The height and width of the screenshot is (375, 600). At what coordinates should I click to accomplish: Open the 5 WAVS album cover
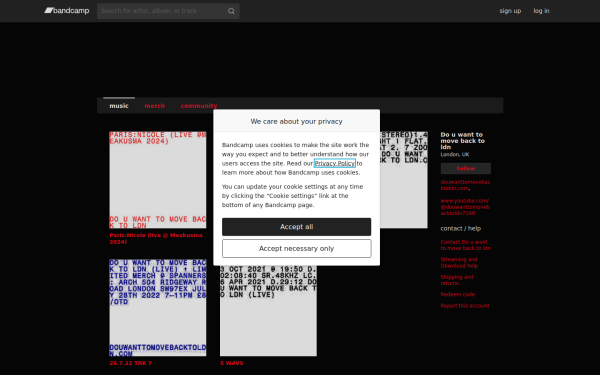(268, 311)
